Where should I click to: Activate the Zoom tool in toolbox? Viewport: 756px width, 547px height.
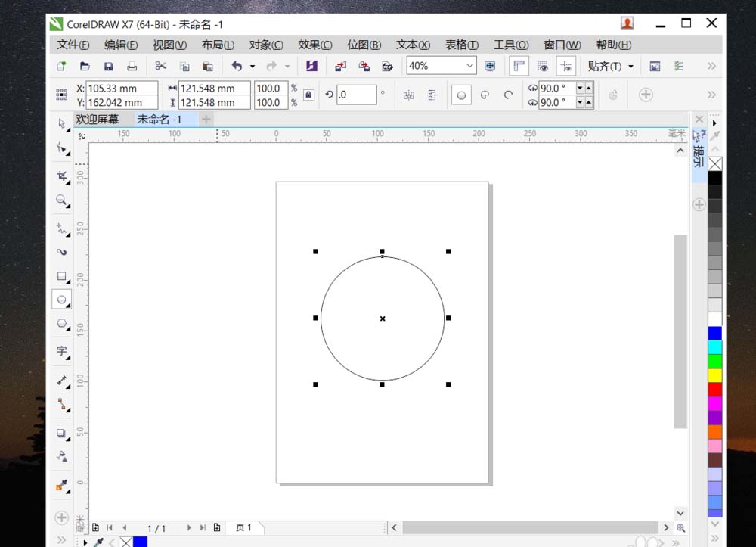click(x=62, y=200)
